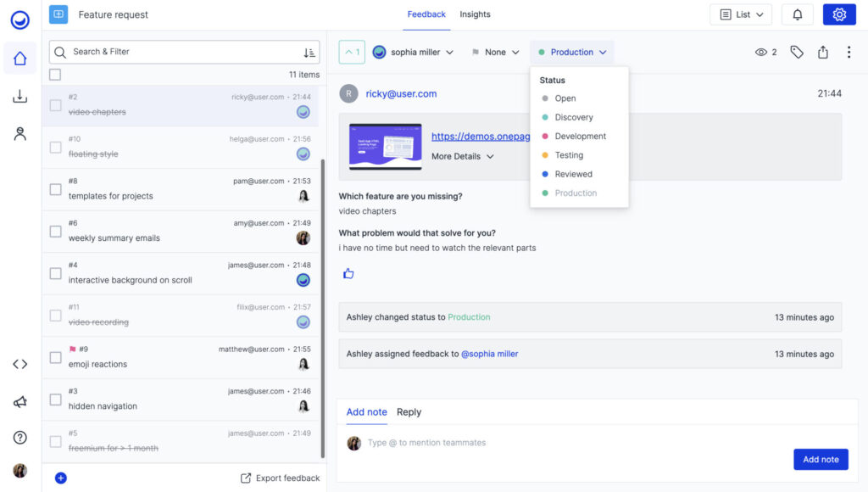The image size is (868, 492).
Task: Open the notification bell
Action: (797, 14)
